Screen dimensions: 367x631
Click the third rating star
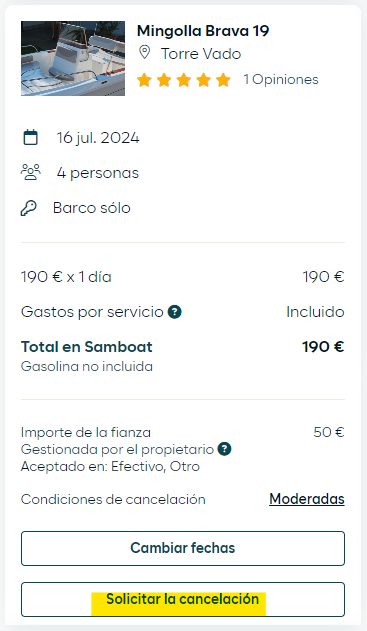184,80
